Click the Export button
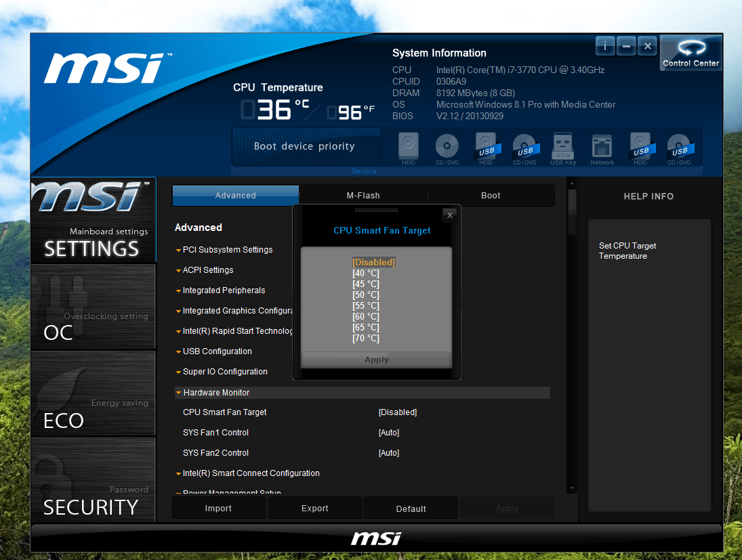 tap(315, 509)
